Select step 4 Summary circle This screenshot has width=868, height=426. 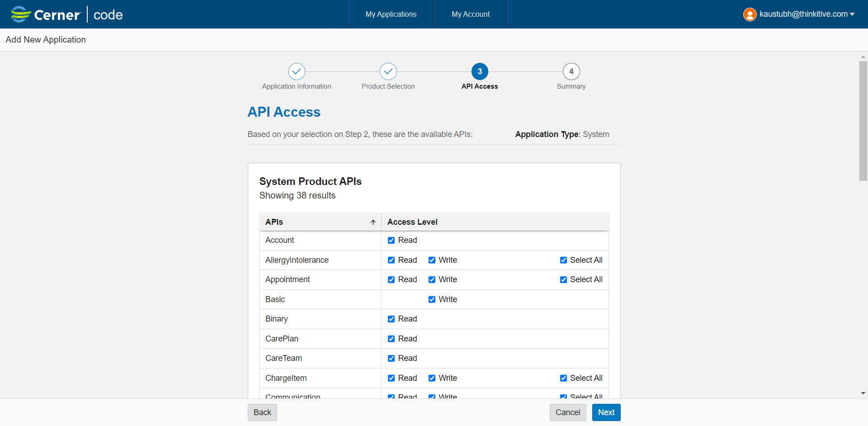571,71
